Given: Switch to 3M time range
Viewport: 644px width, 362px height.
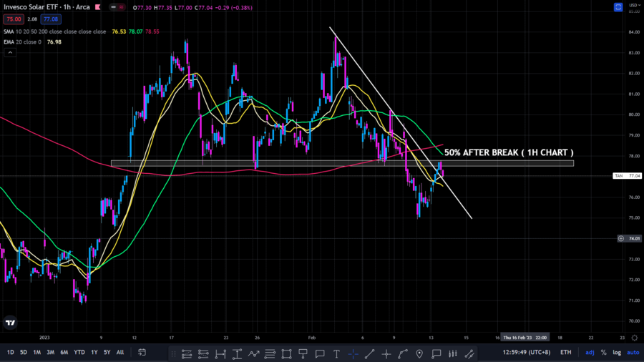Looking at the screenshot, I should [51, 352].
